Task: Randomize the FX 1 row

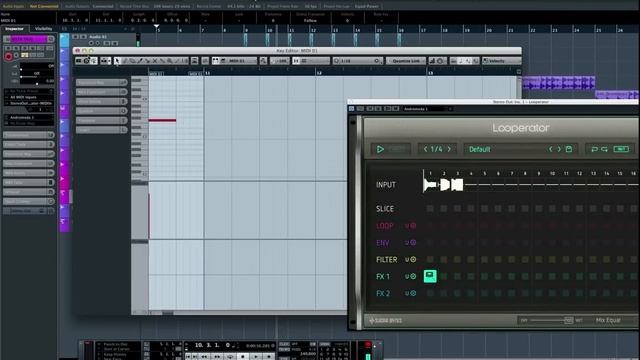Action: coord(407,277)
